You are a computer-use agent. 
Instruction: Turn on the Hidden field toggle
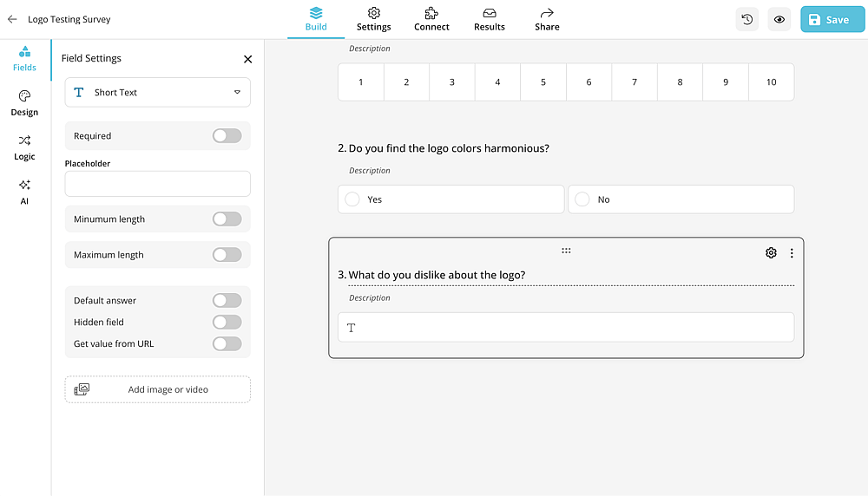[227, 322]
